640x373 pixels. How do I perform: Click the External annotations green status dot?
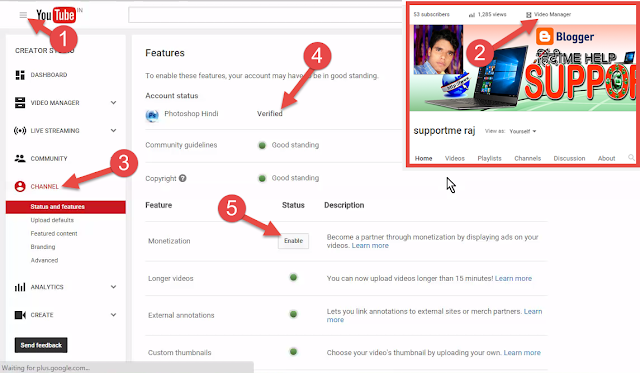click(293, 314)
